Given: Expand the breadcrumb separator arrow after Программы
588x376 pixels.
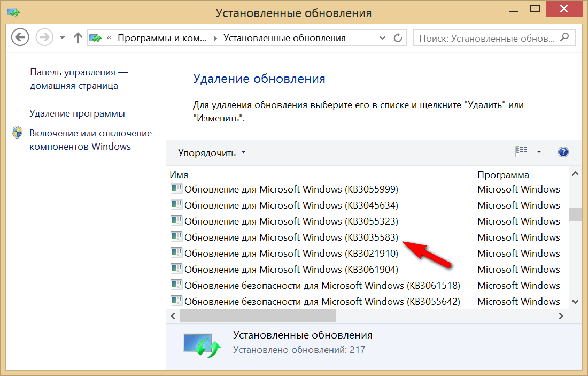Looking at the screenshot, I should (x=215, y=39).
